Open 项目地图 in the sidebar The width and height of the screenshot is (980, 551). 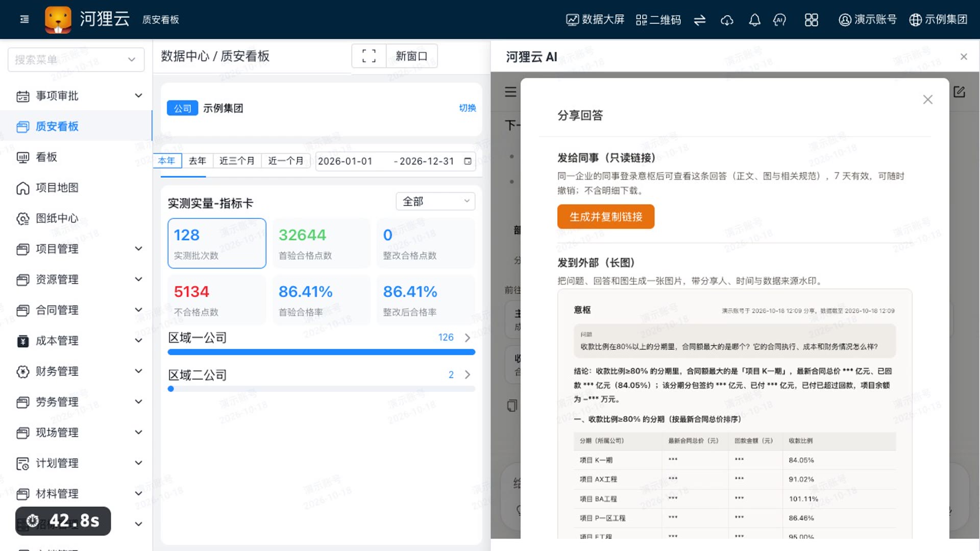pyautogui.click(x=76, y=188)
